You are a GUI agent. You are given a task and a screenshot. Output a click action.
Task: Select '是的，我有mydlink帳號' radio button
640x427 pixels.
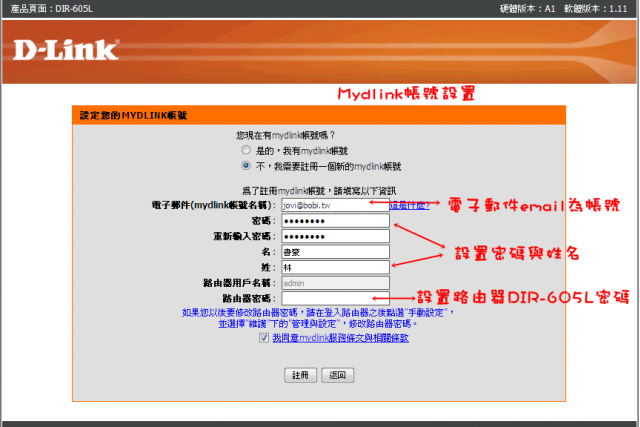[x=246, y=150]
